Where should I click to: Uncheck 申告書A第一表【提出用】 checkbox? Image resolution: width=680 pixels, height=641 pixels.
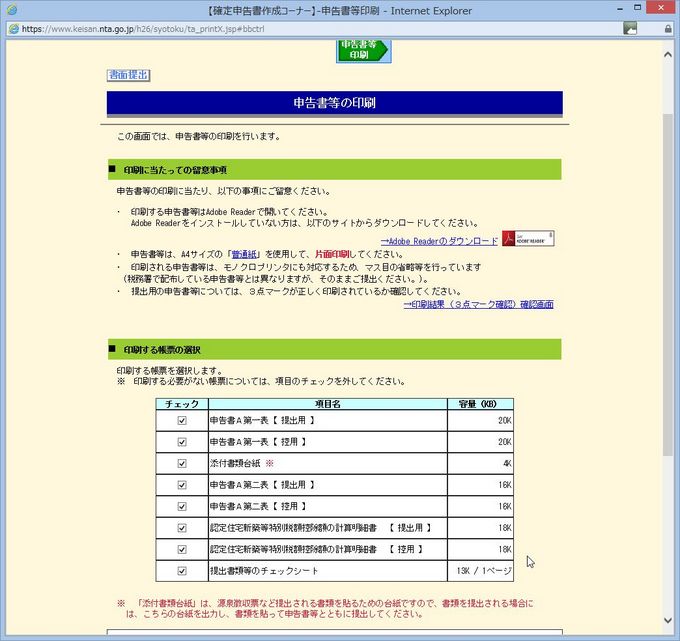[182, 421]
